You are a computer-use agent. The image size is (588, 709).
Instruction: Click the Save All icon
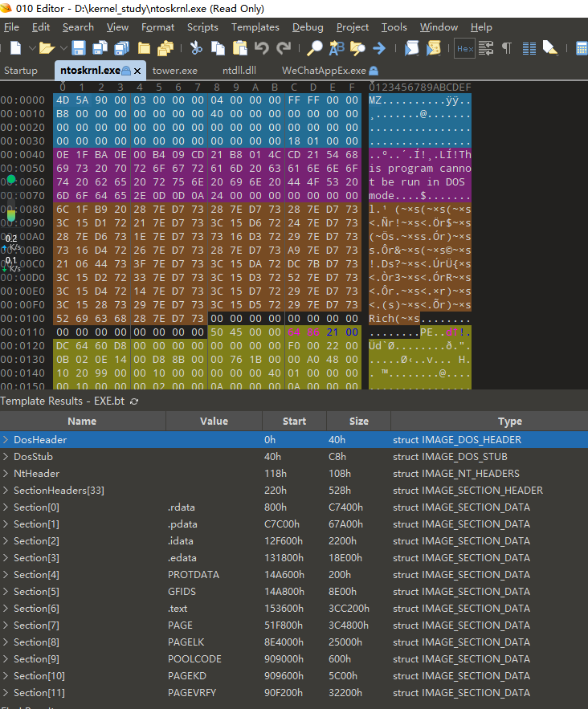coord(121,48)
